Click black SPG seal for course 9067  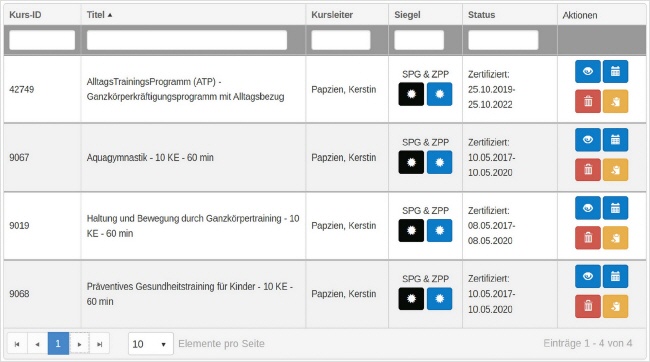tap(411, 162)
